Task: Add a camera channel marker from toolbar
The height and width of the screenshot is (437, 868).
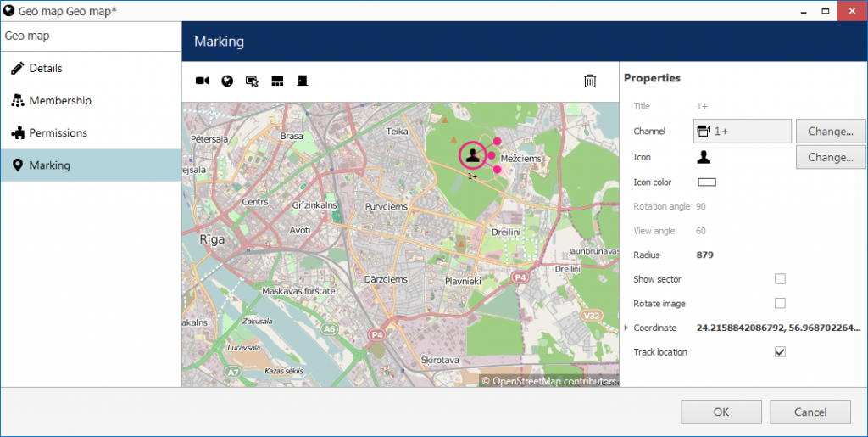Action: point(202,81)
